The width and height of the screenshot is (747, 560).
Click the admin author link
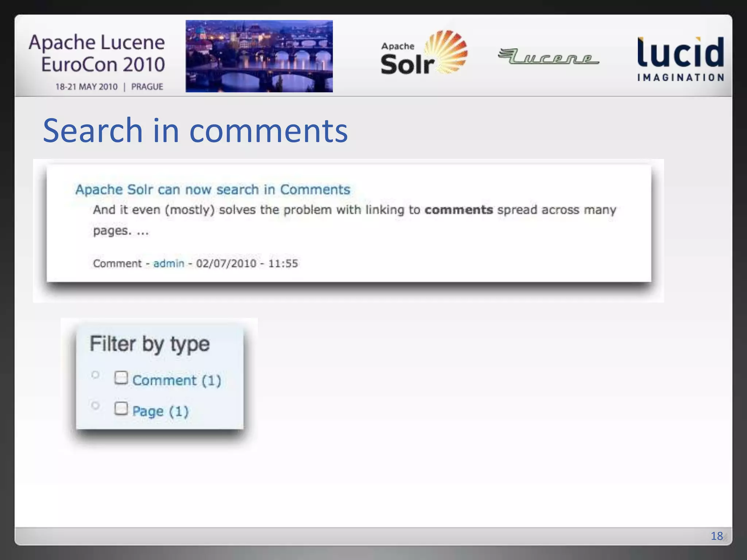169,263
